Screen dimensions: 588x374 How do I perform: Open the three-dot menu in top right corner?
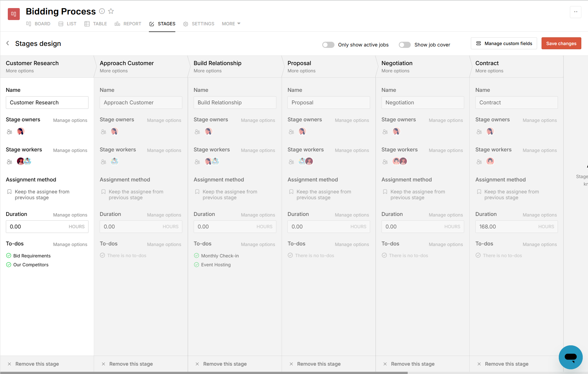[x=576, y=12]
